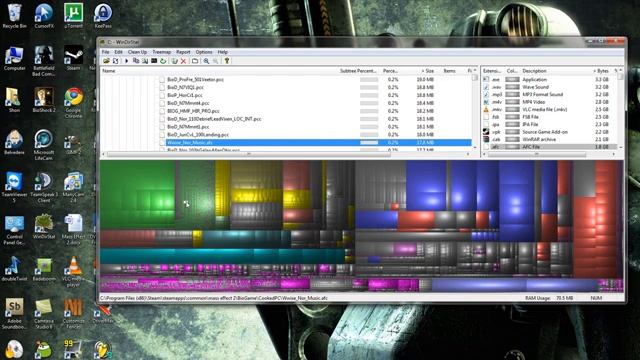
Task: Open Camtasia Studio 6 desktop icon
Action: click(x=44, y=313)
